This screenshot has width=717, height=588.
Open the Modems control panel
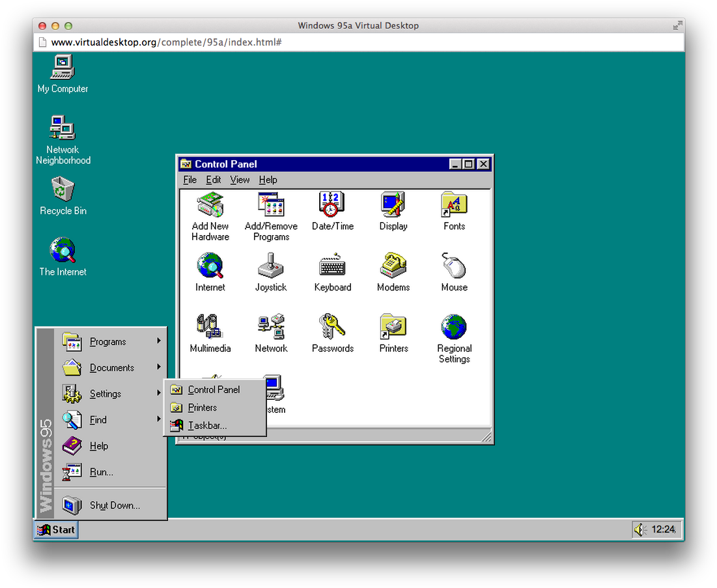coord(393,266)
